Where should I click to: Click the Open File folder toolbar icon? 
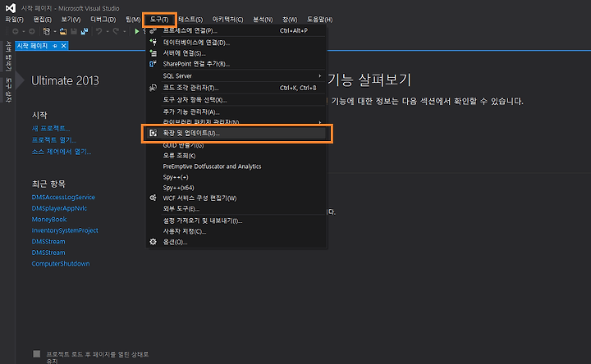(x=63, y=32)
